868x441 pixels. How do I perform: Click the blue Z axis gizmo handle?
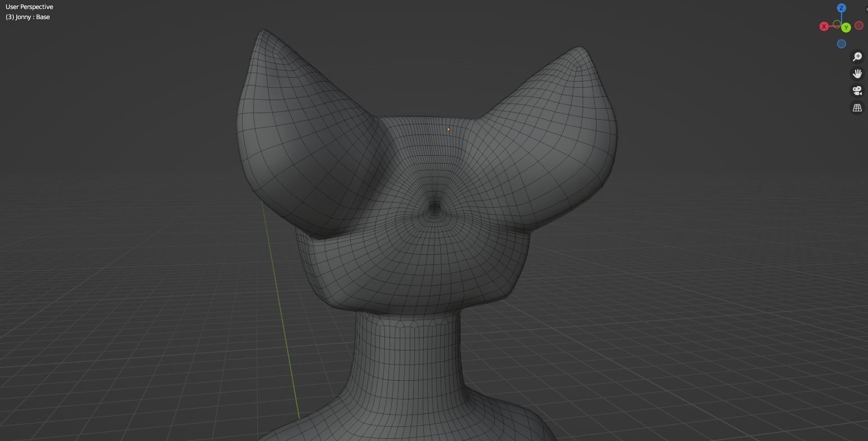pos(841,8)
